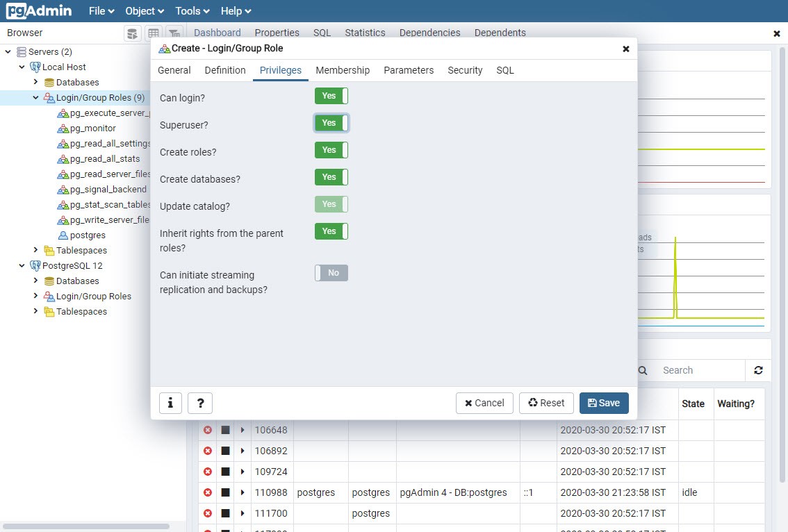The image size is (788, 532).
Task: Open the Help menu
Action: click(236, 11)
